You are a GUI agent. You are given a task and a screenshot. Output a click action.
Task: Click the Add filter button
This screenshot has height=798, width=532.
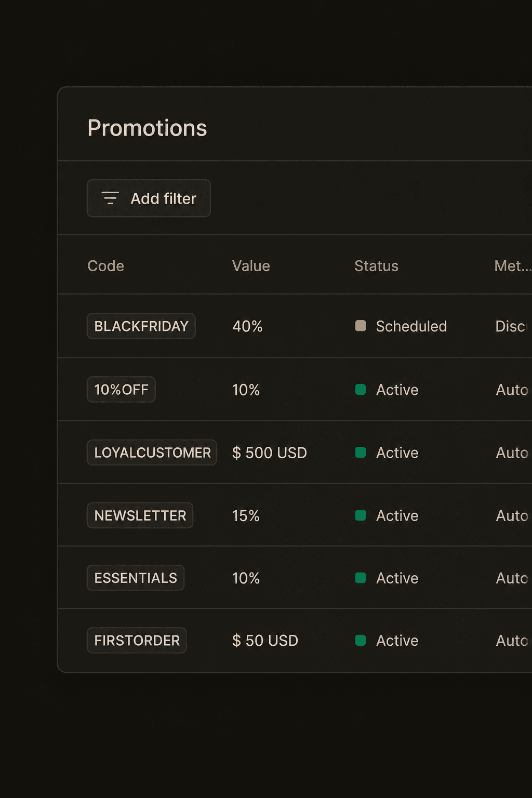(149, 198)
